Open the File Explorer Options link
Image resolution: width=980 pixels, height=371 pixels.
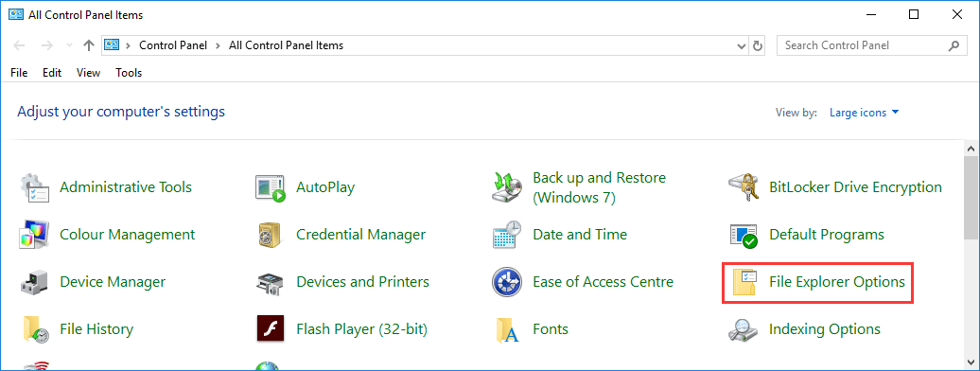(x=837, y=282)
